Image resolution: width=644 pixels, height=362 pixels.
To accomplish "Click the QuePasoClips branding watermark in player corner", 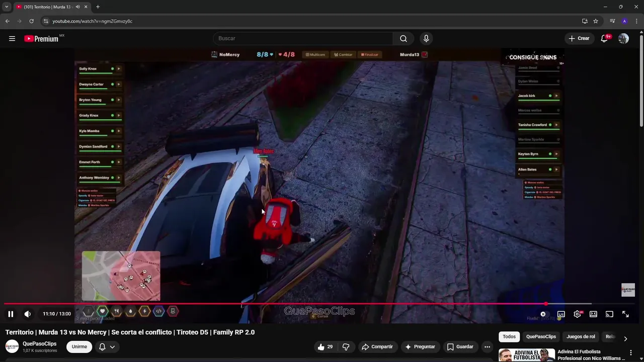I will 628,290.
